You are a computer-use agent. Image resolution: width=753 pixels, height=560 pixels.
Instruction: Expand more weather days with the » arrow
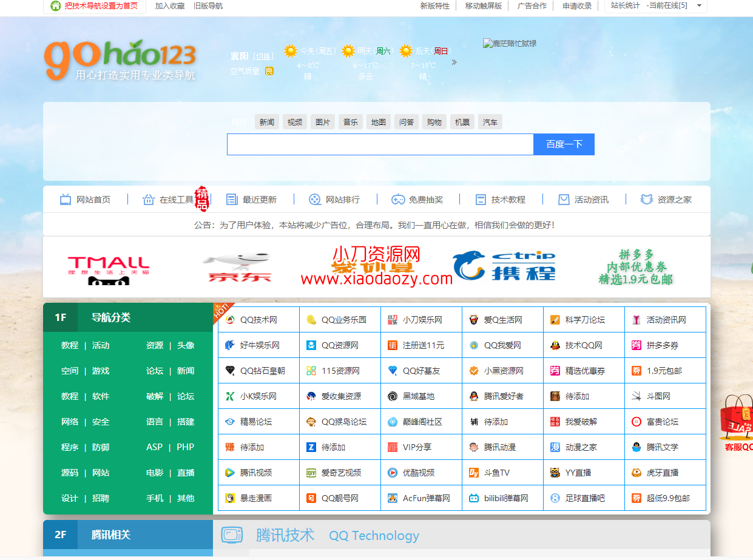click(454, 62)
